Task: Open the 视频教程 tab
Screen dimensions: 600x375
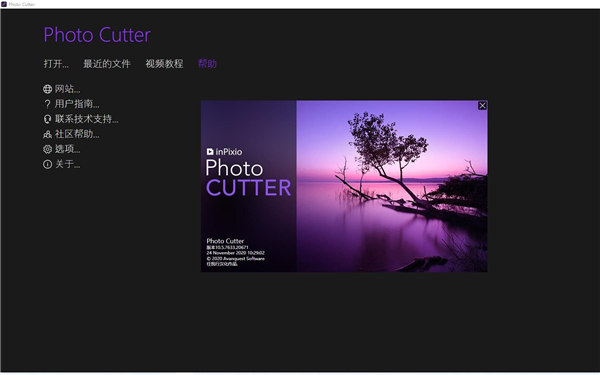Action: point(164,64)
